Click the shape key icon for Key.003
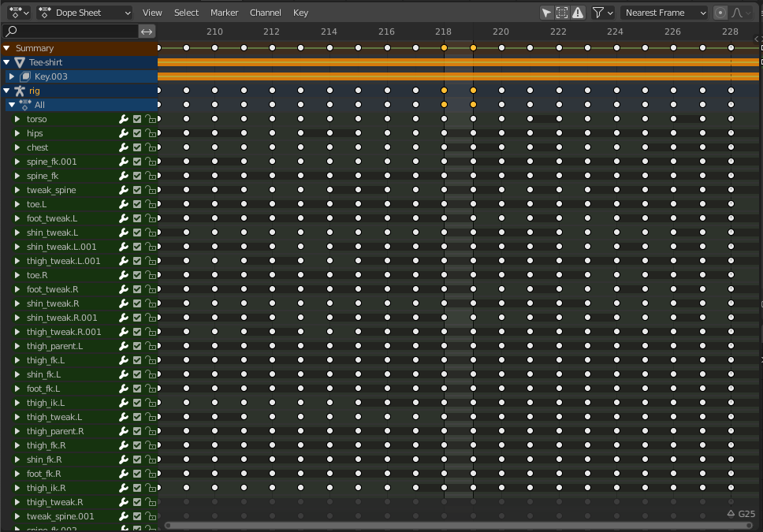763x532 pixels. (25, 76)
